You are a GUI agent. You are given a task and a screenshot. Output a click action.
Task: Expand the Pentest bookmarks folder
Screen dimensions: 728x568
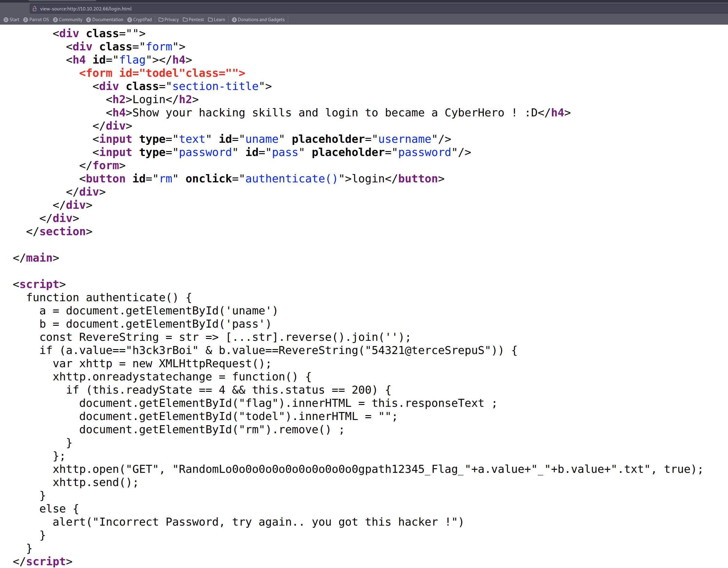[x=193, y=20]
